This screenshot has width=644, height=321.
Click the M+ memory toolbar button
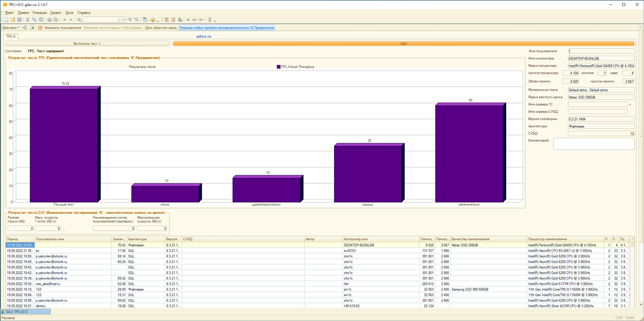click(195, 20)
